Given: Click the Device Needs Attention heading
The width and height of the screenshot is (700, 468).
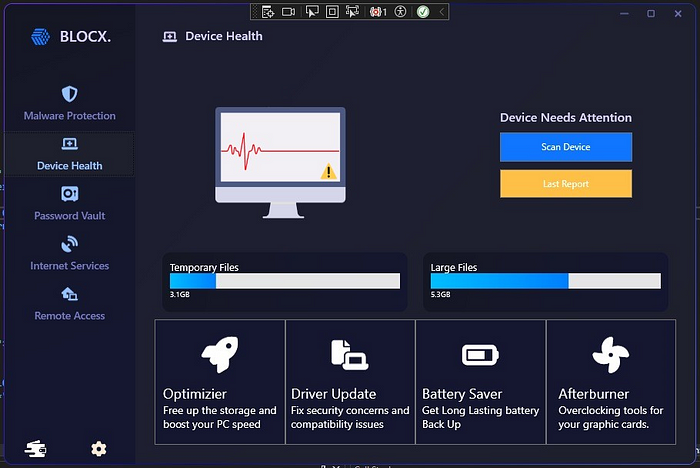Looking at the screenshot, I should click(566, 118).
